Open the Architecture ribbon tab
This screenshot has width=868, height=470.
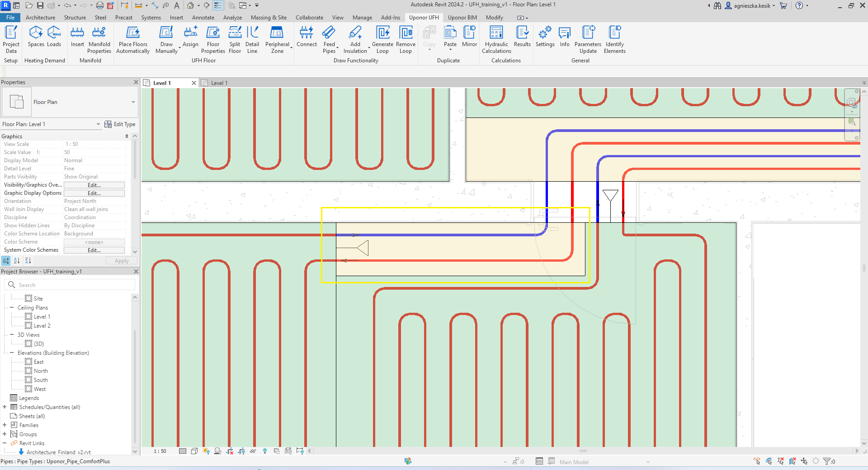pos(40,18)
